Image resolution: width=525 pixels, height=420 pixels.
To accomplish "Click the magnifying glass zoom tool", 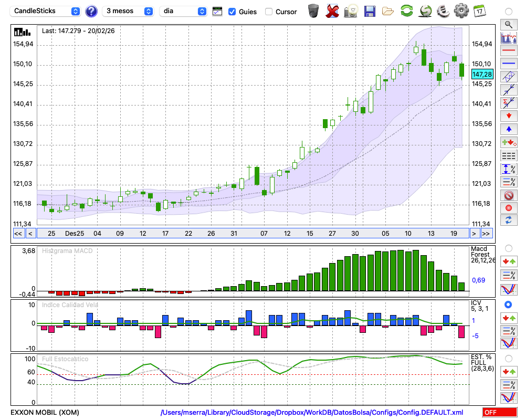I will click(x=508, y=24).
